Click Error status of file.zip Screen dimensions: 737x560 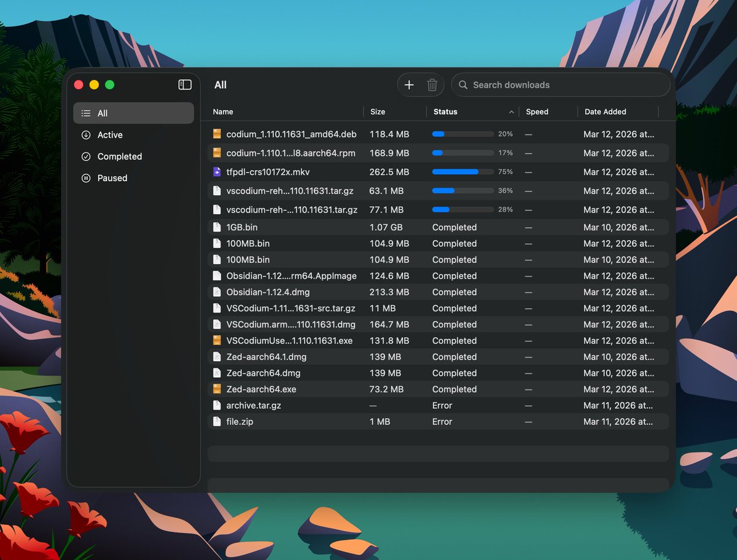pos(442,422)
